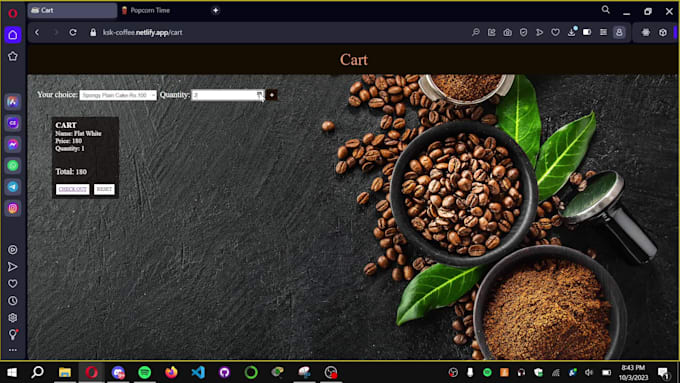Expand the Your choice product dropdown
The image size is (680, 383).
tap(118, 95)
